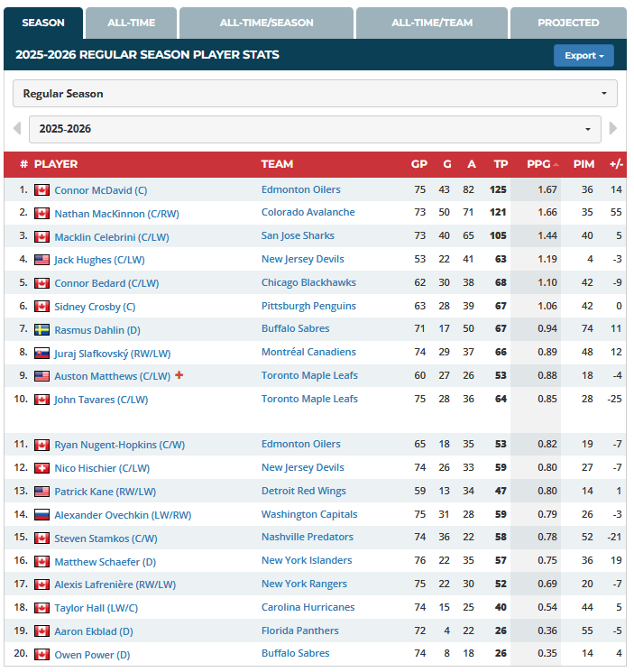The height and width of the screenshot is (672, 634).
Task: Open the Carolina Hurricanes team link
Action: coord(308,607)
